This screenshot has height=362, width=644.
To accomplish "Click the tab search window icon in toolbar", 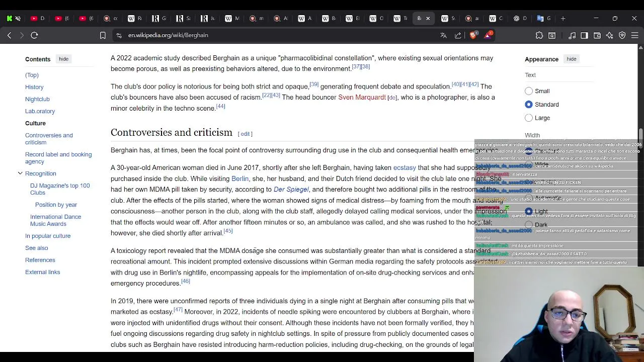I will [x=552, y=35].
